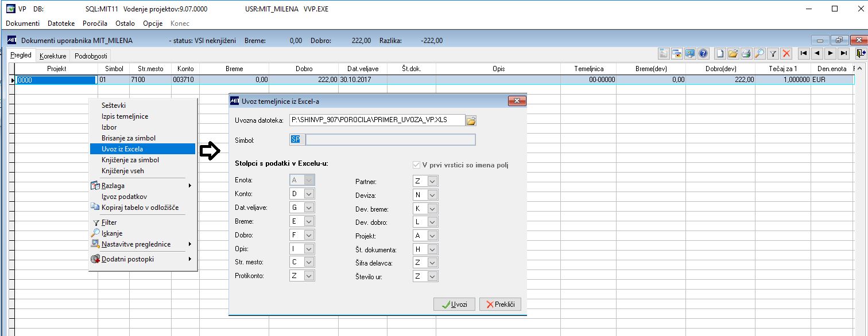Jump to the first record arrow
This screenshot has width=868, height=336.
click(804, 53)
